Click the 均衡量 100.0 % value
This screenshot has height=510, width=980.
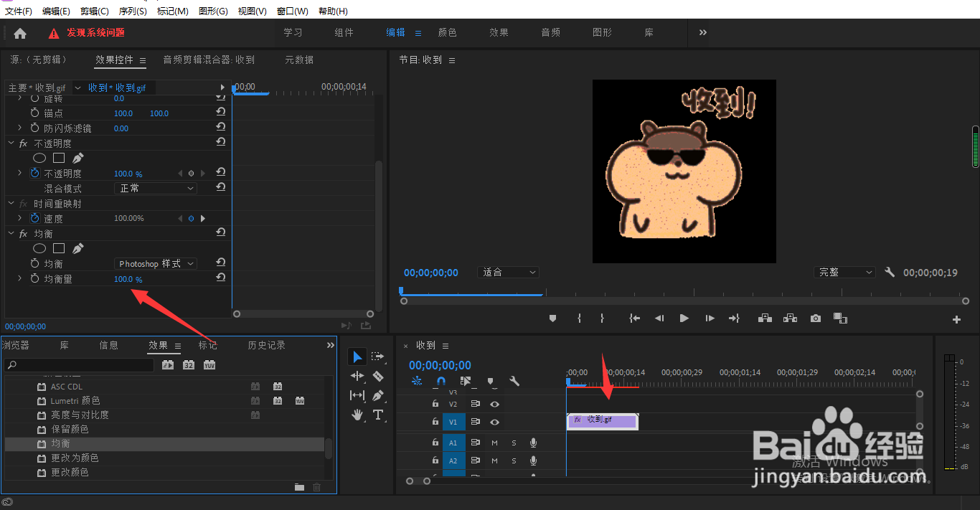[x=128, y=279]
